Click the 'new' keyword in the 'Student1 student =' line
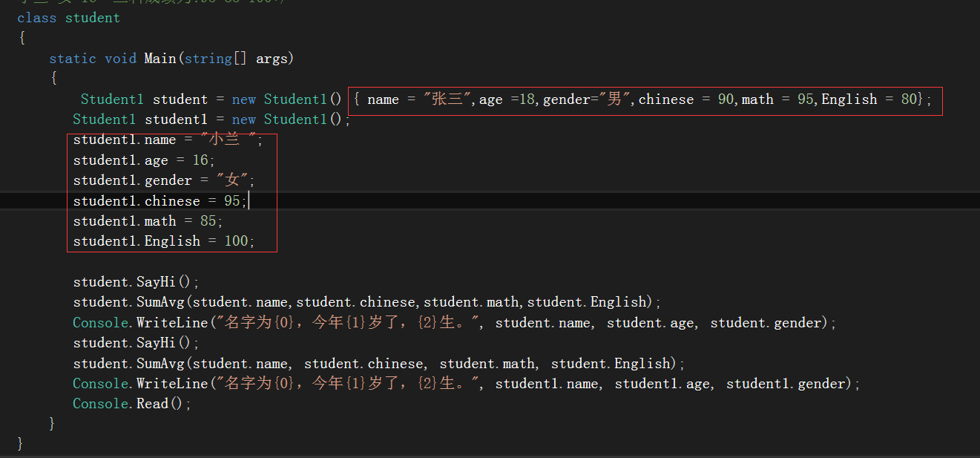 244,99
